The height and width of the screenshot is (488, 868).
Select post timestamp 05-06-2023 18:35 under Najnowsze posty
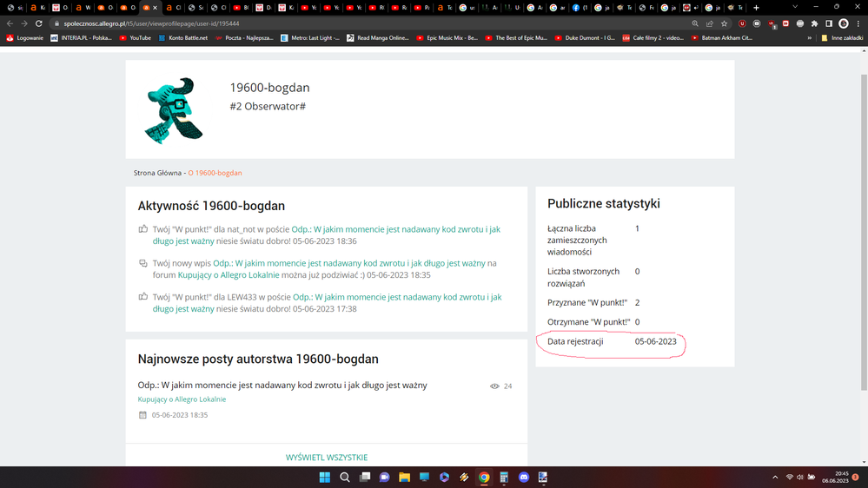(180, 415)
